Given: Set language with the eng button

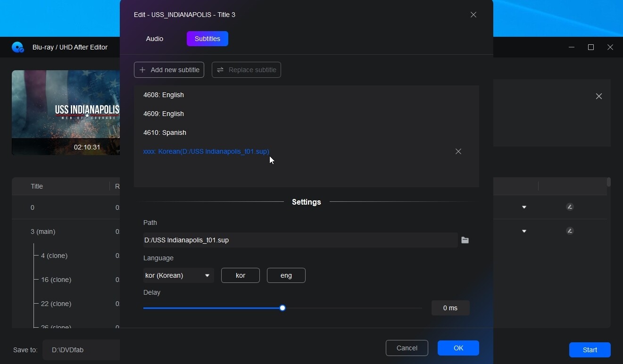Looking at the screenshot, I should (286, 275).
